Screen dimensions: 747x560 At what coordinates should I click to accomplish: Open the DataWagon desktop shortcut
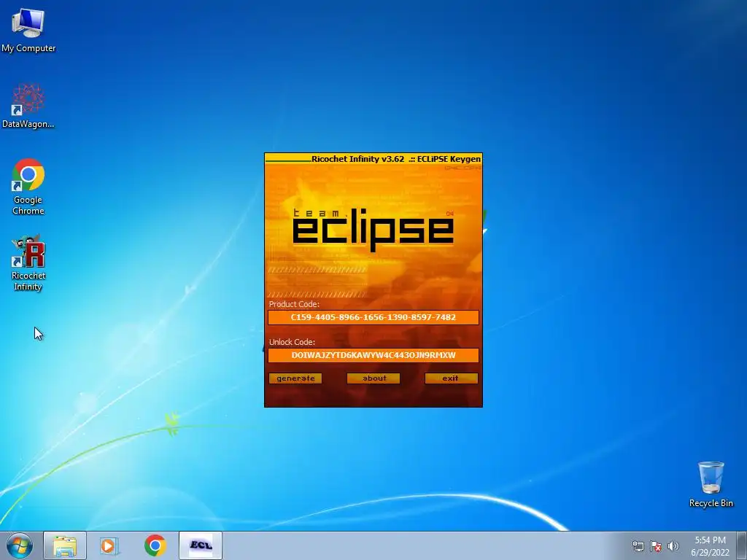(28, 106)
